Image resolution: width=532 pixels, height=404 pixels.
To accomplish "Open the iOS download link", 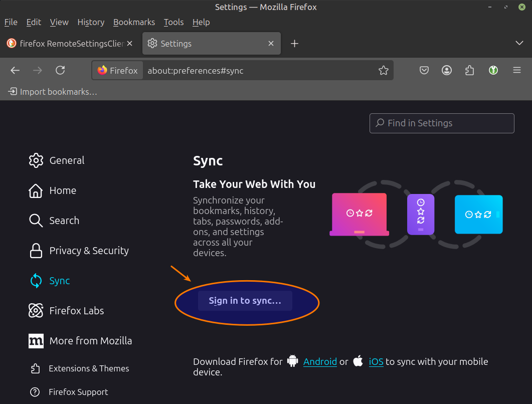I will point(376,362).
